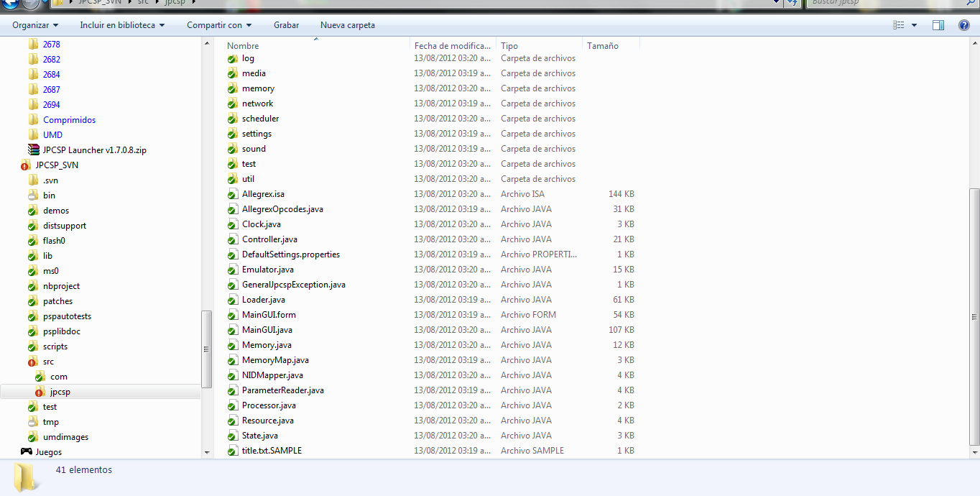Click the MainGUI.java file icon
Viewport: 980px width, 496px height.
point(233,330)
